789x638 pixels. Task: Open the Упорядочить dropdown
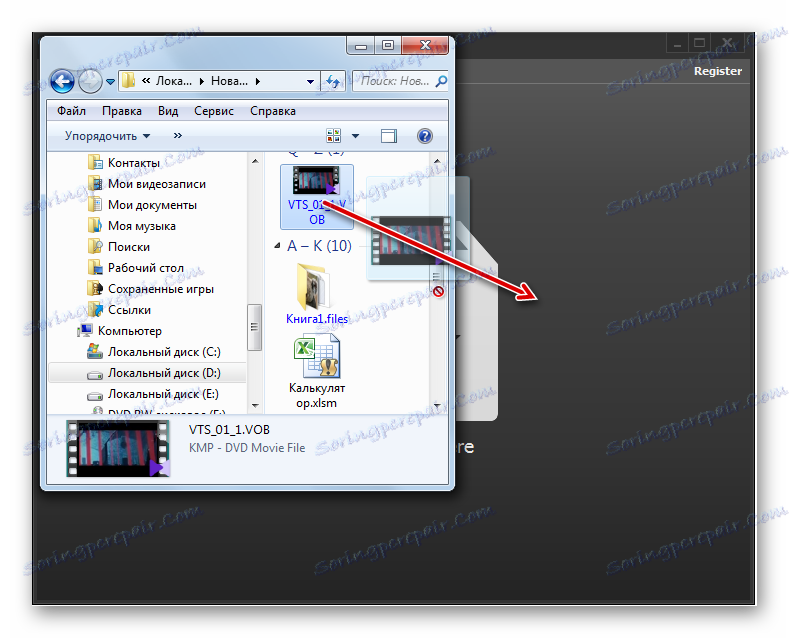click(x=107, y=136)
